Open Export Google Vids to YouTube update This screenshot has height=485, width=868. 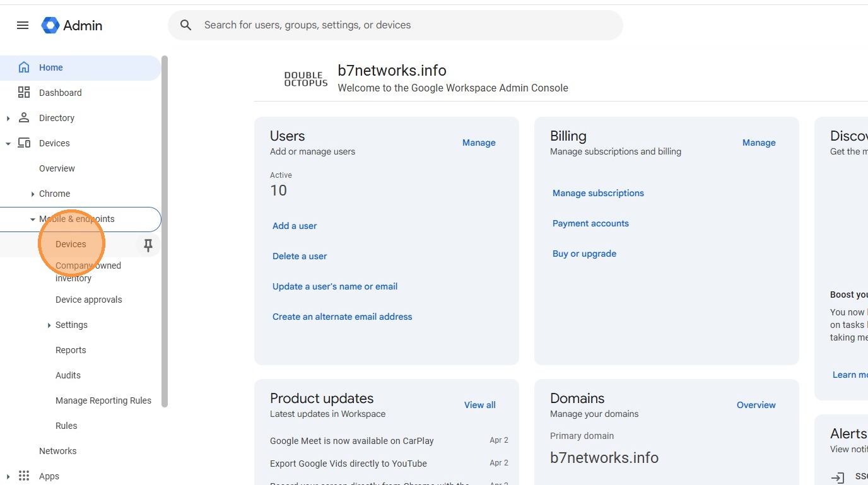[348, 464]
